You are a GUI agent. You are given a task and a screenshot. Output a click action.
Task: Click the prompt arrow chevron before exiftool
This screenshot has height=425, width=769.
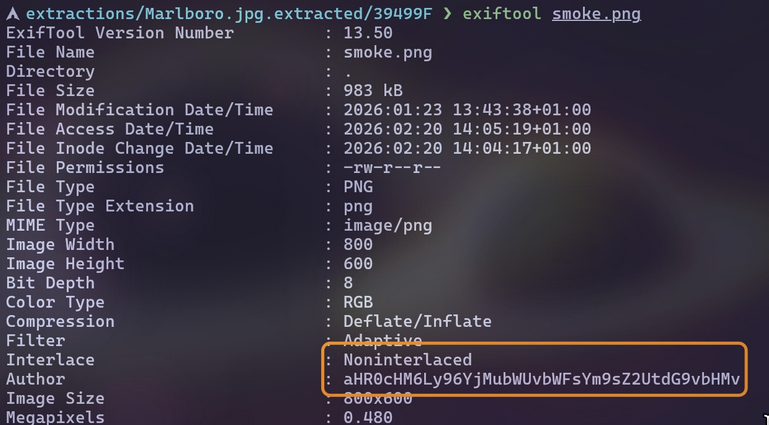click(x=447, y=14)
